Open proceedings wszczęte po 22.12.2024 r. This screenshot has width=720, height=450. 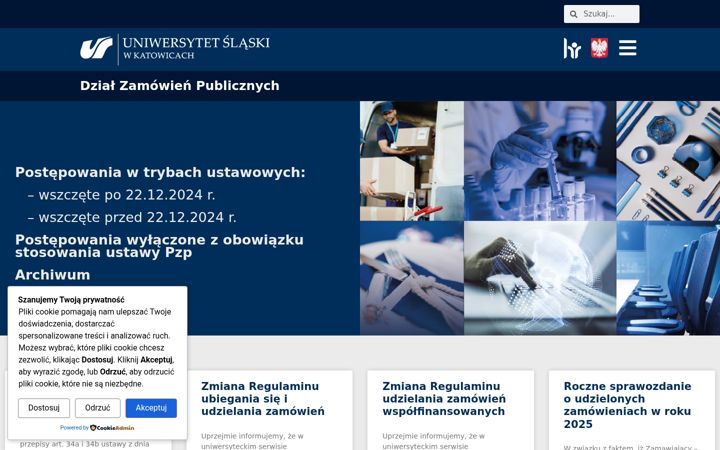coord(121,195)
